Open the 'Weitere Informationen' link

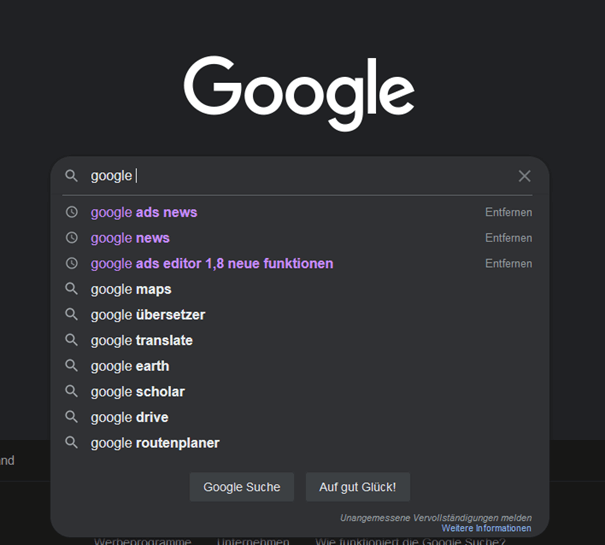tap(486, 528)
